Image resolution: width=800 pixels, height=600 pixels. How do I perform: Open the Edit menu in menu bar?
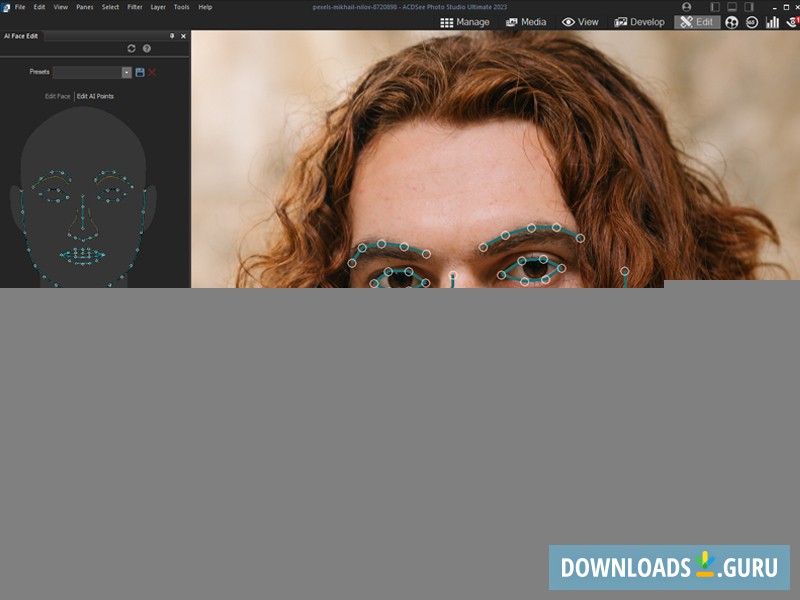[x=39, y=7]
